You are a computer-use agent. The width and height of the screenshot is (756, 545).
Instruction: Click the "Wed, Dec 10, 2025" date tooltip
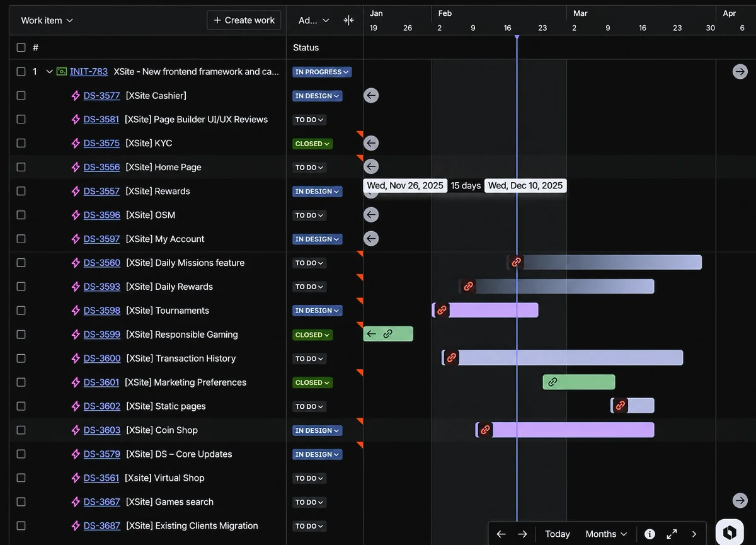click(x=525, y=185)
